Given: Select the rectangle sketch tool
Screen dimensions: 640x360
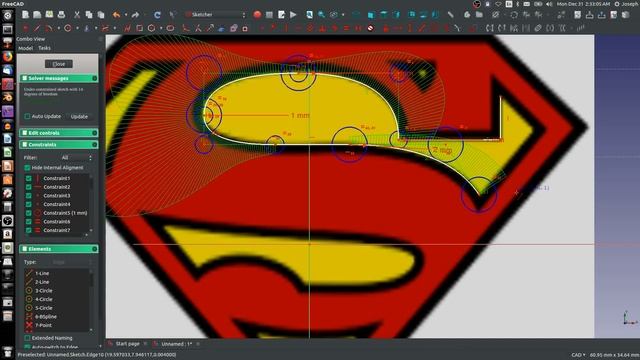Looking at the screenshot, I should pos(140,28).
